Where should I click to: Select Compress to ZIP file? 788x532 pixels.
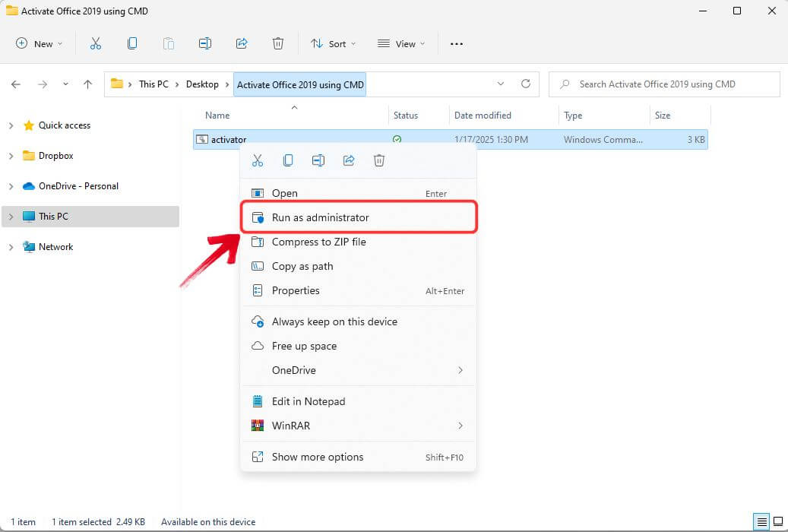click(x=358, y=242)
